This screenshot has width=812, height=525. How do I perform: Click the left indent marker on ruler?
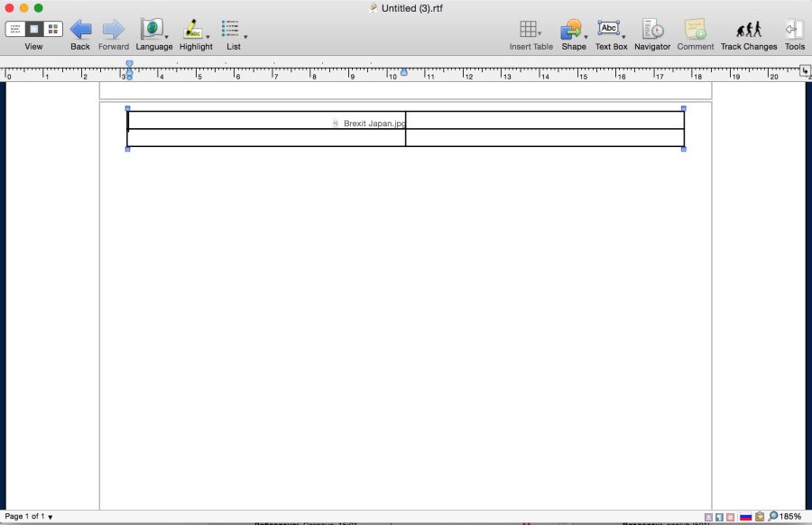tap(129, 75)
